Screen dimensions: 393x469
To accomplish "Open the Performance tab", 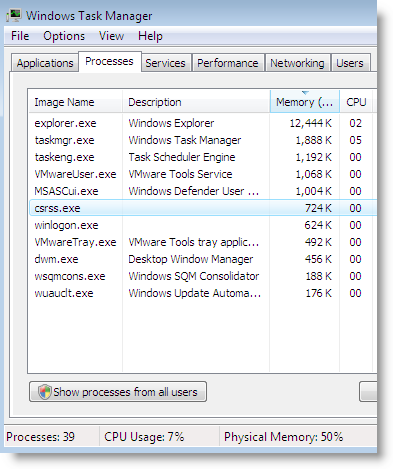I will point(228,63).
